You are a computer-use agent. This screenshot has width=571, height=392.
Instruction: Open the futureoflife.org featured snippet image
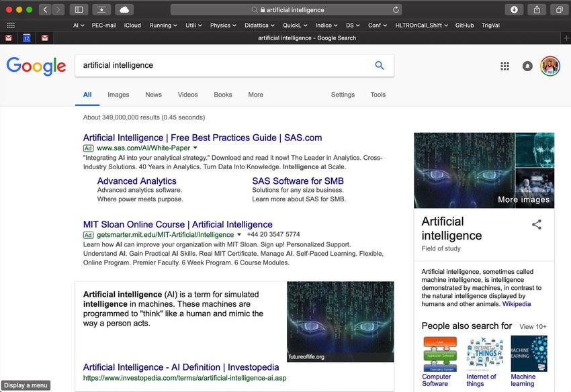(341, 322)
